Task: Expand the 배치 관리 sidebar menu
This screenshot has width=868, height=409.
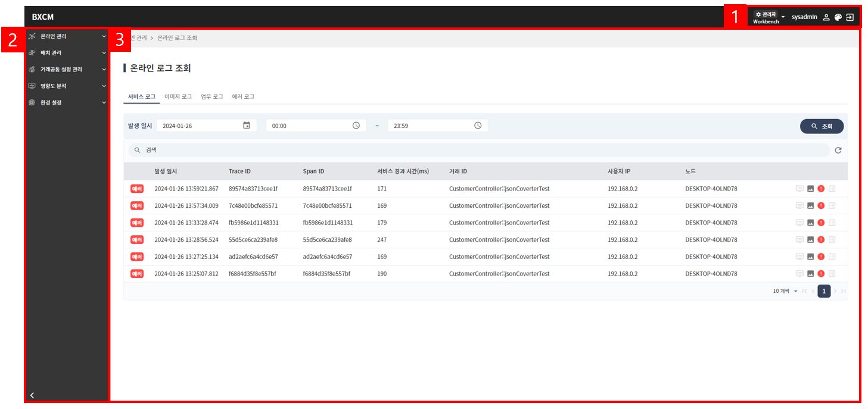Action: 66,53
